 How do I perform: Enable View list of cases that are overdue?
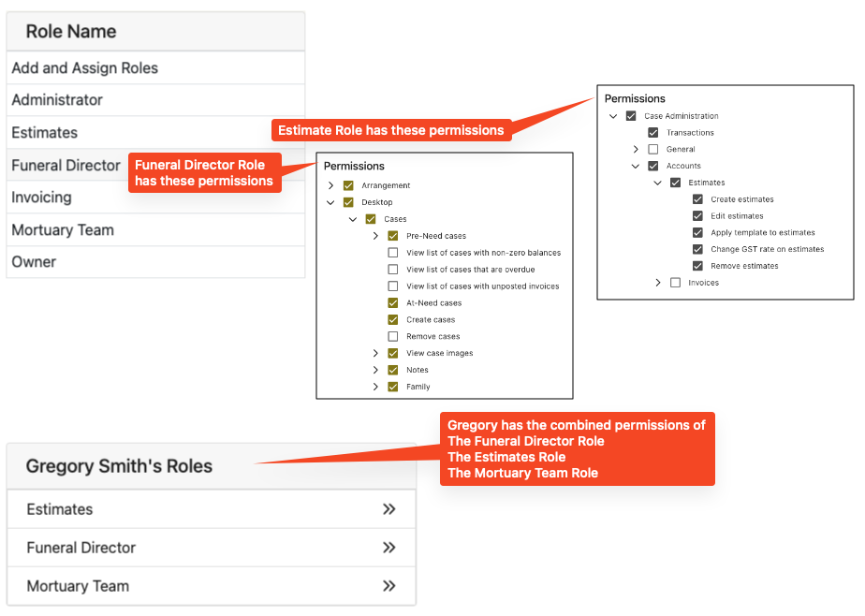pyautogui.click(x=393, y=269)
